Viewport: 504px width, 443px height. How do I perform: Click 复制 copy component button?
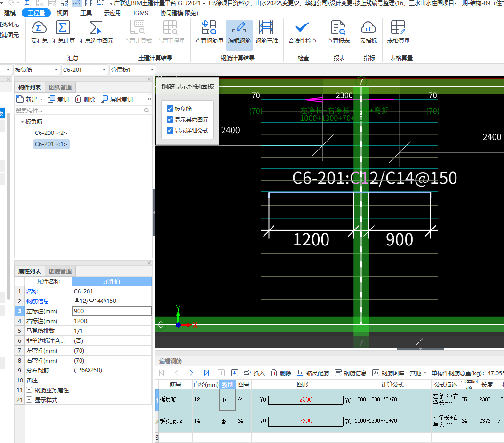pyautogui.click(x=58, y=99)
